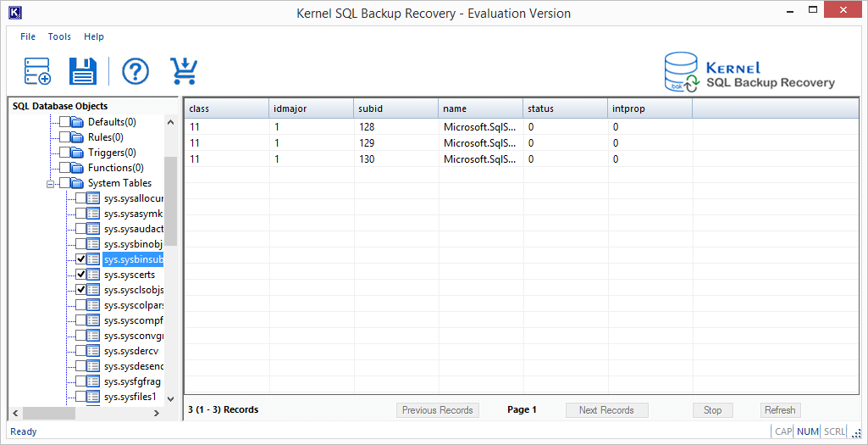Tick the Defaults(0) checkbox

click(x=64, y=122)
